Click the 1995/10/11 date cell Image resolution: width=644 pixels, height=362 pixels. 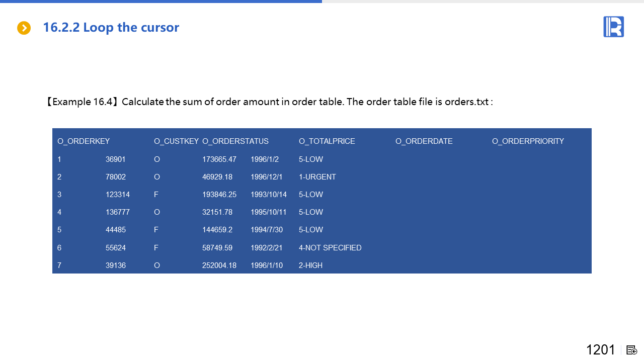pos(269,212)
